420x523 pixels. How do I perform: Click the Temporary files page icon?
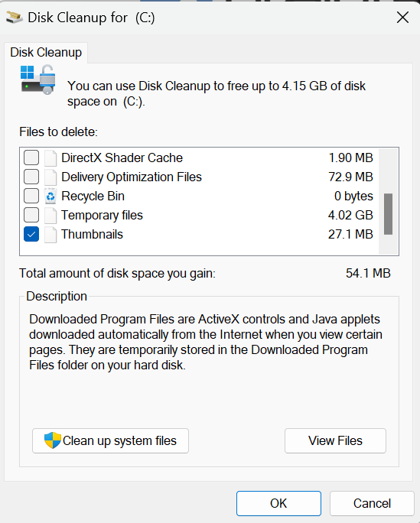[x=50, y=216]
